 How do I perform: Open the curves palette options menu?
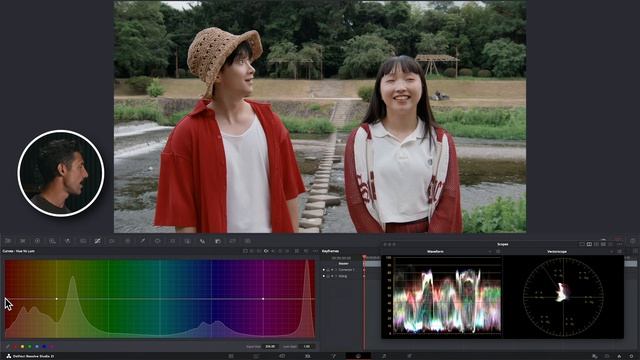tap(315, 251)
